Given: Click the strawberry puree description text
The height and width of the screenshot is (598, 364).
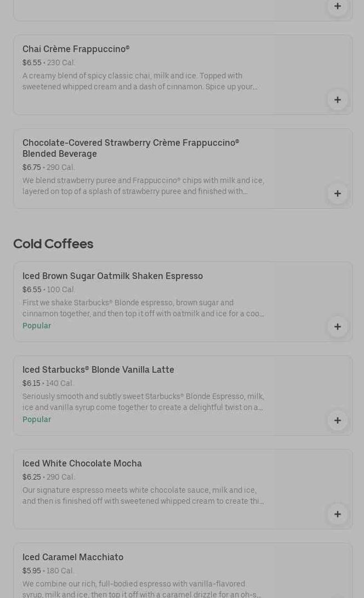Looking at the screenshot, I should click(x=143, y=186).
